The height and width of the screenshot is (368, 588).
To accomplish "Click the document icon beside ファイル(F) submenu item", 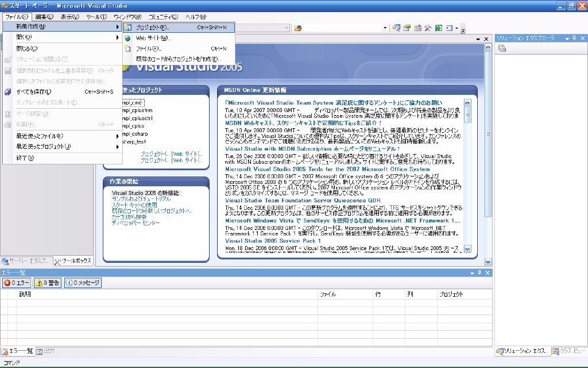I will click(x=128, y=48).
